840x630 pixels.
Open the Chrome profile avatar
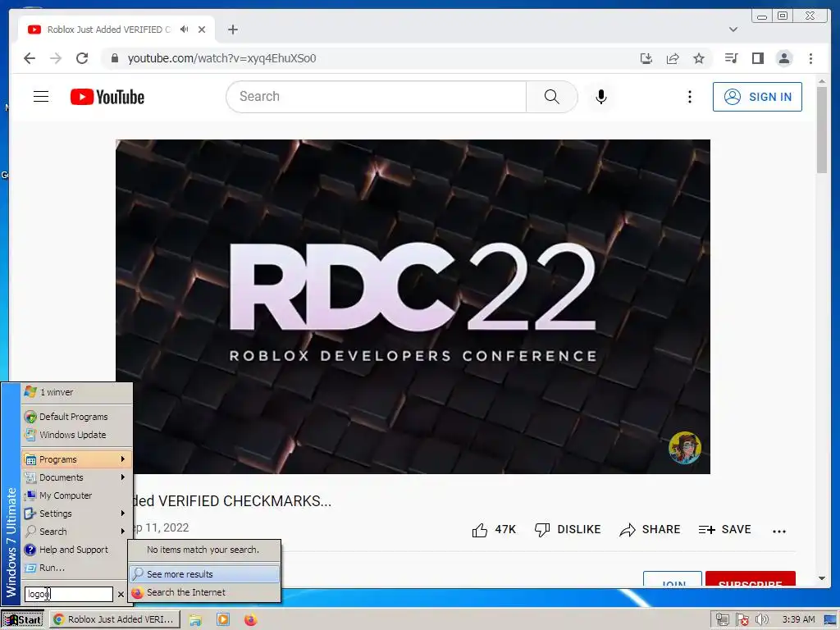[x=783, y=58]
